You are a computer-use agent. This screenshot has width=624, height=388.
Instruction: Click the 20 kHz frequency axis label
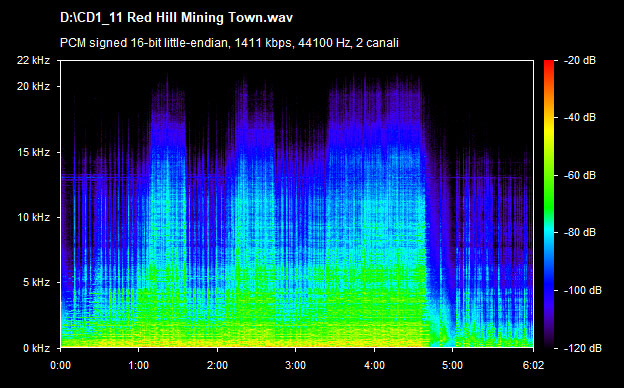click(x=33, y=86)
